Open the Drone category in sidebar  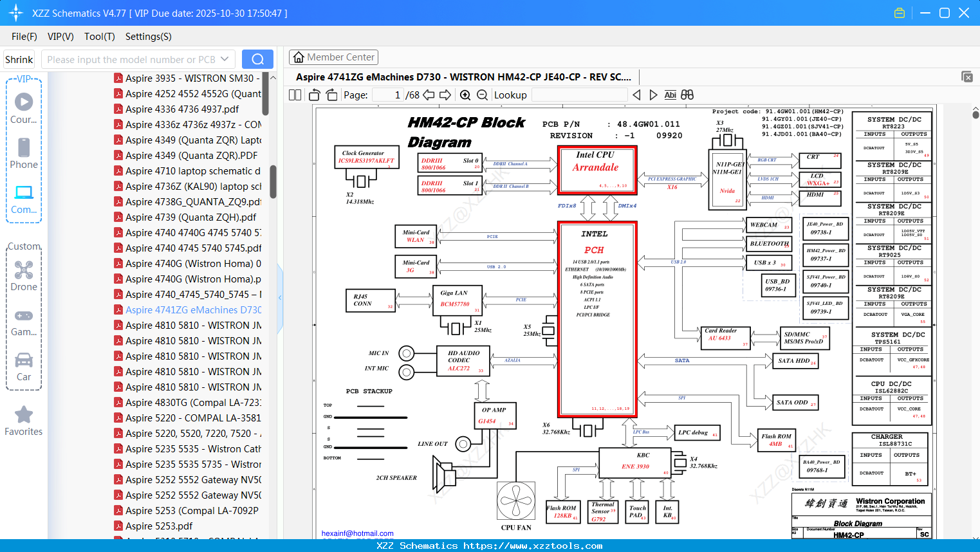[24, 276]
